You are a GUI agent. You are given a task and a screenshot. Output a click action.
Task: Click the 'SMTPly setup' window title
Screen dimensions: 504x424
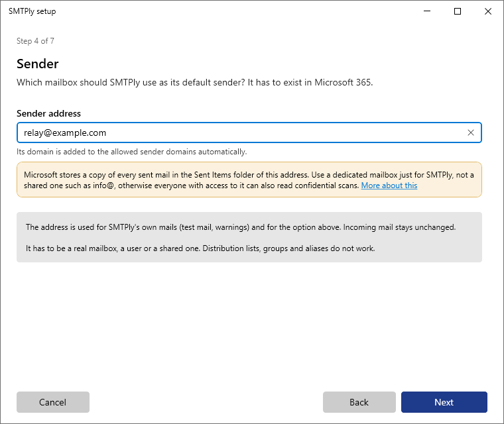[32, 11]
